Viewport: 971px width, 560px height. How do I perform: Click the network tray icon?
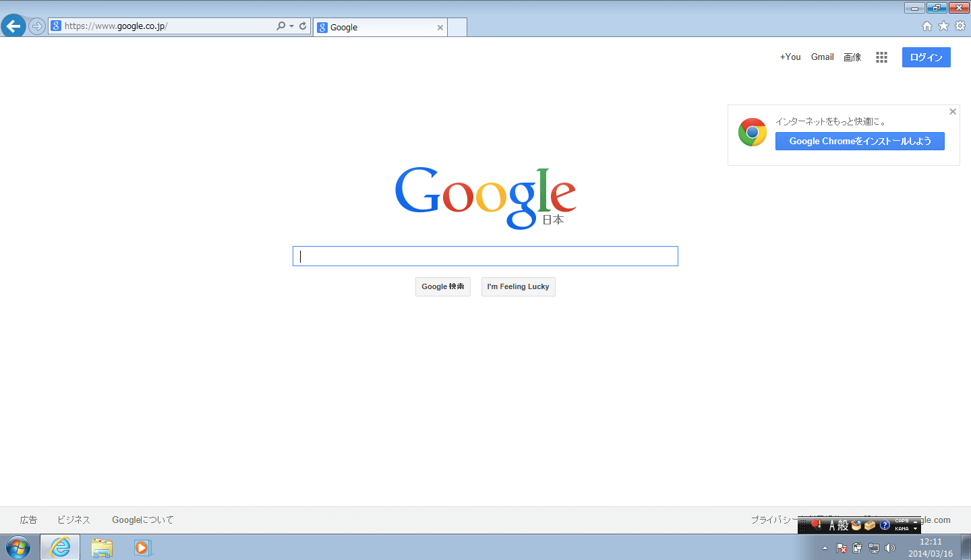[x=874, y=548]
